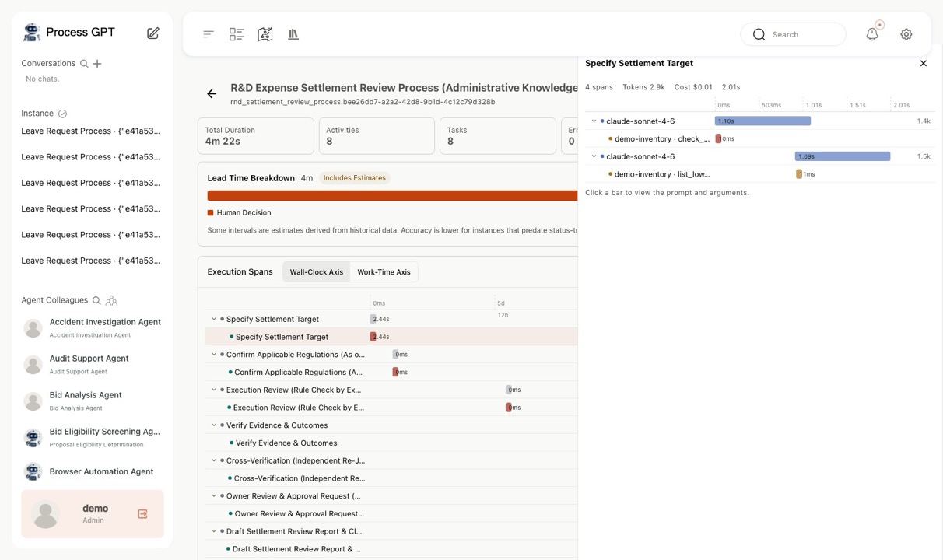
Task: Click the Process GPT robot logo
Action: point(32,32)
